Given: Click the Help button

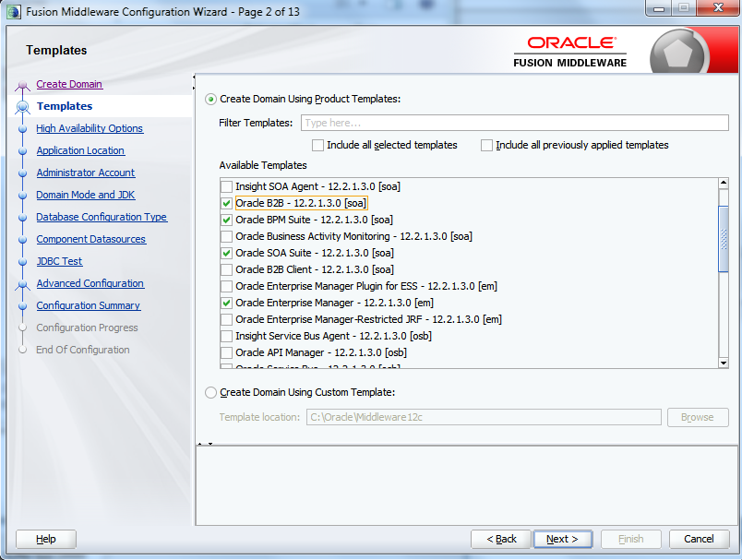Looking at the screenshot, I should (46, 539).
